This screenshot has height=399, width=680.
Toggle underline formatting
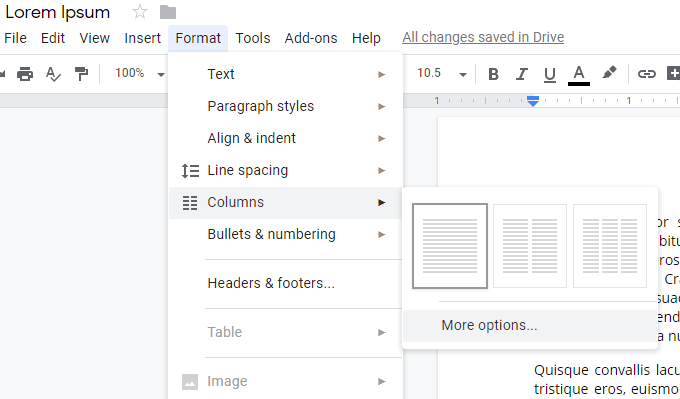[549, 75]
